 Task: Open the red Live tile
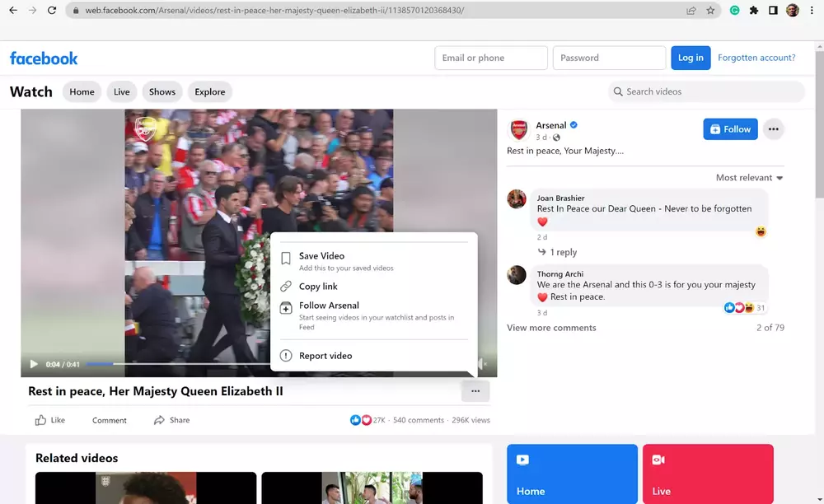[x=708, y=474]
